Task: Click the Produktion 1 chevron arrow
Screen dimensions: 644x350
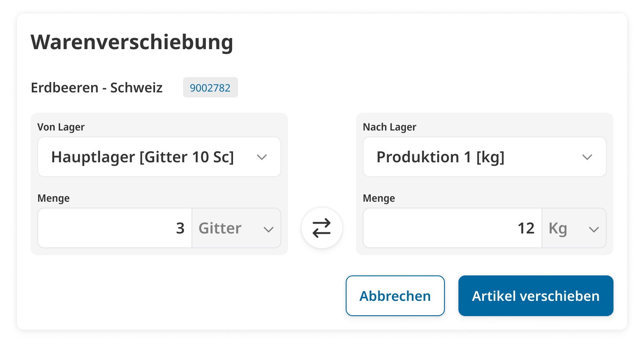Action: coord(587,157)
